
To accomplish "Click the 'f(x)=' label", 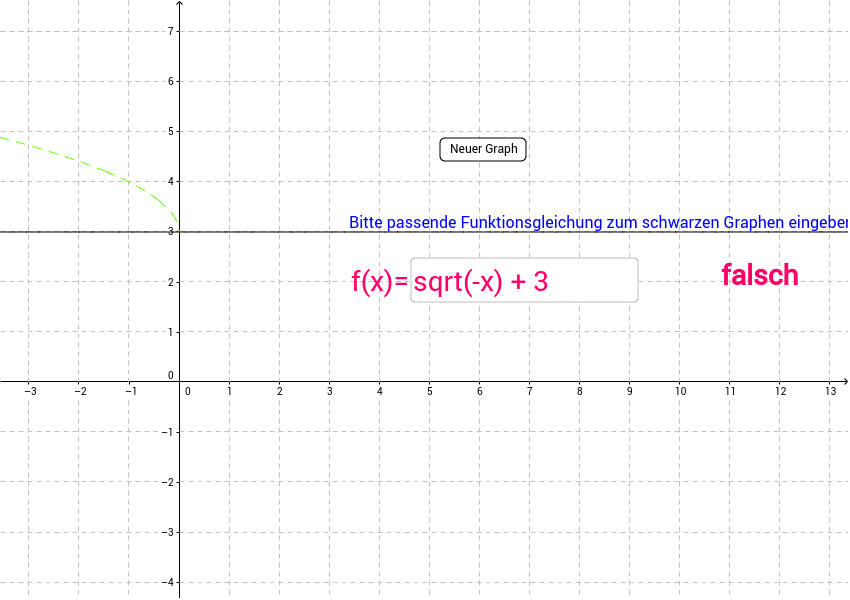I will [379, 281].
